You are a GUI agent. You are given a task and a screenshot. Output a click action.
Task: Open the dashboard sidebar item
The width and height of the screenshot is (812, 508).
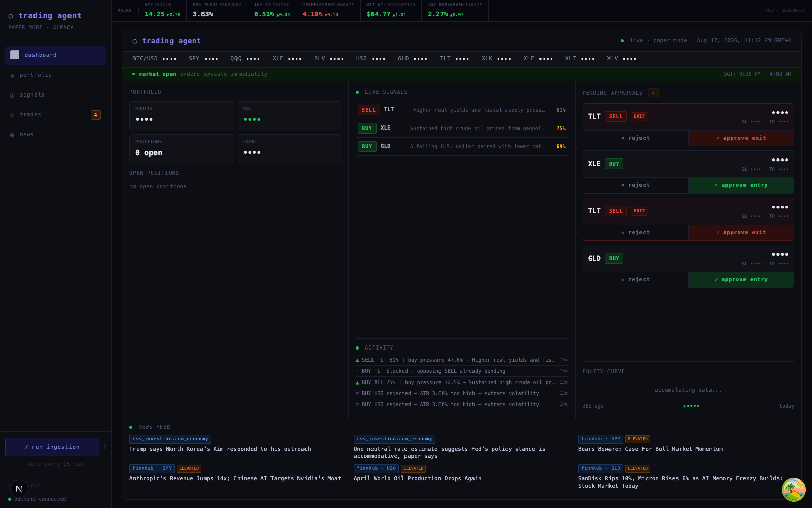[55, 55]
